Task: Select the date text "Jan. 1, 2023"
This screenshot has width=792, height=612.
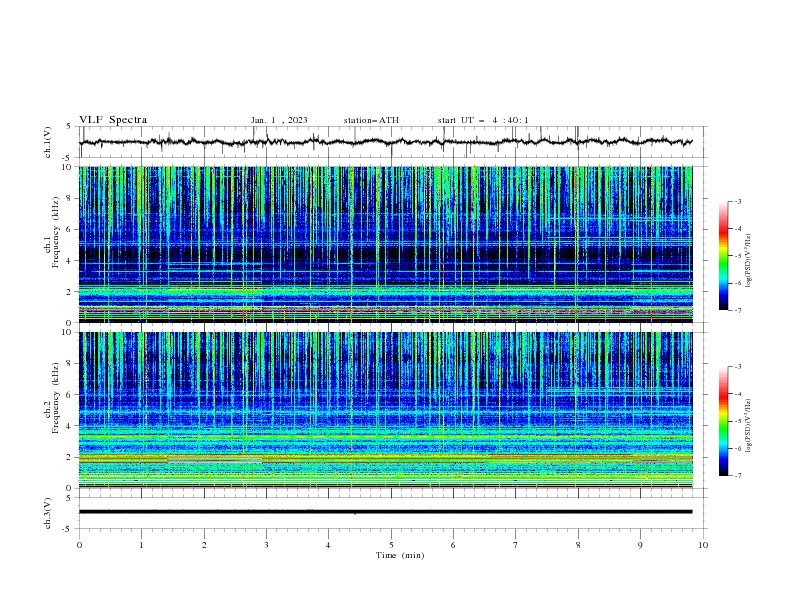Action: (279, 120)
